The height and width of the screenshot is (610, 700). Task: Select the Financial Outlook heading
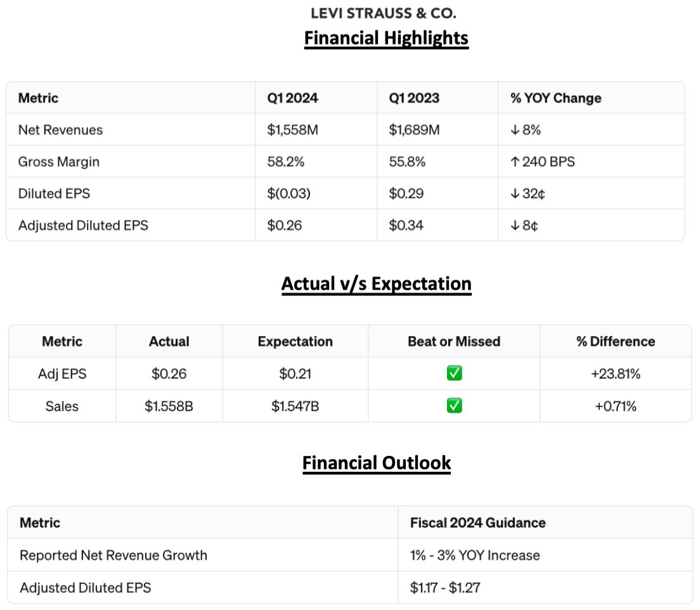(x=376, y=463)
